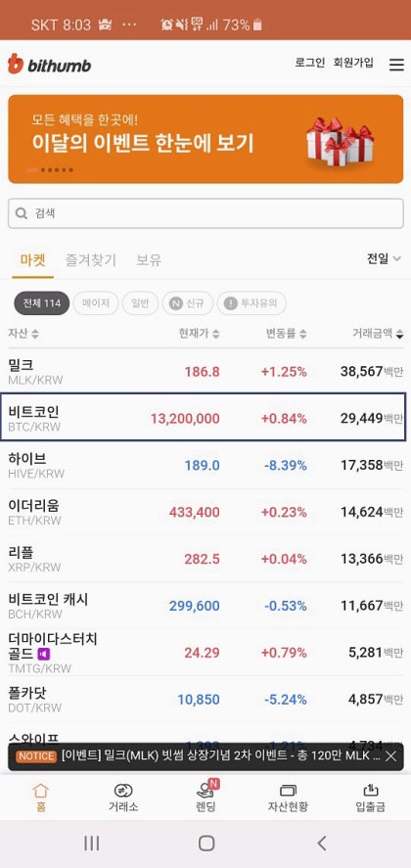Click the 검색 search input field
This screenshot has height=868, width=411.
click(x=205, y=213)
